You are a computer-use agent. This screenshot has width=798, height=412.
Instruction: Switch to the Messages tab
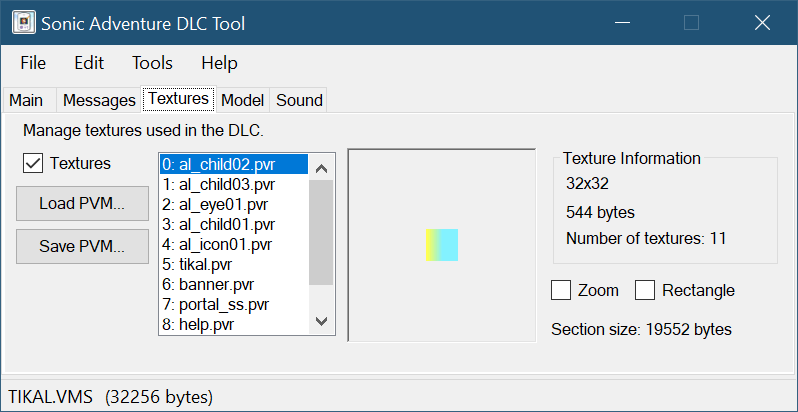tap(98, 100)
